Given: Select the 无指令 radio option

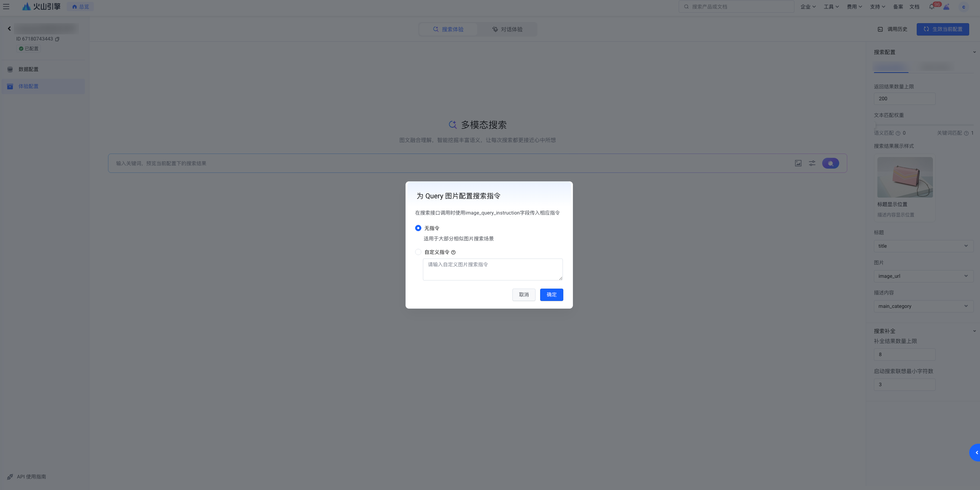Looking at the screenshot, I should click(418, 228).
